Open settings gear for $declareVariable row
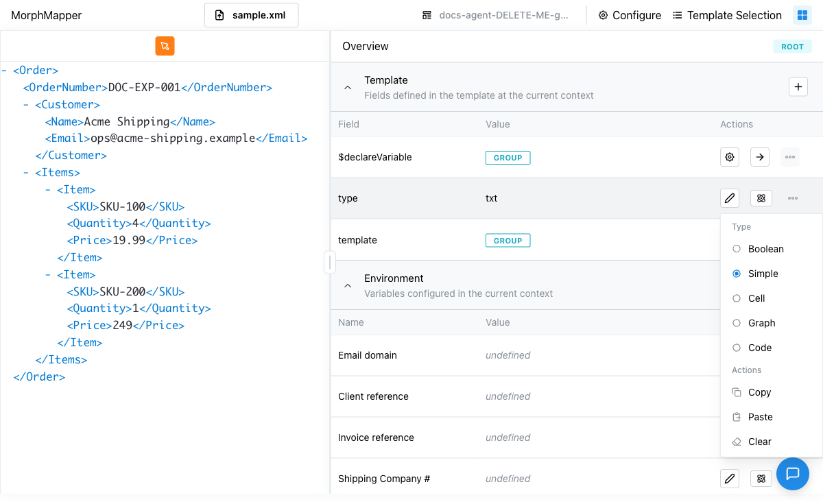The height and width of the screenshot is (504, 823). click(x=730, y=157)
